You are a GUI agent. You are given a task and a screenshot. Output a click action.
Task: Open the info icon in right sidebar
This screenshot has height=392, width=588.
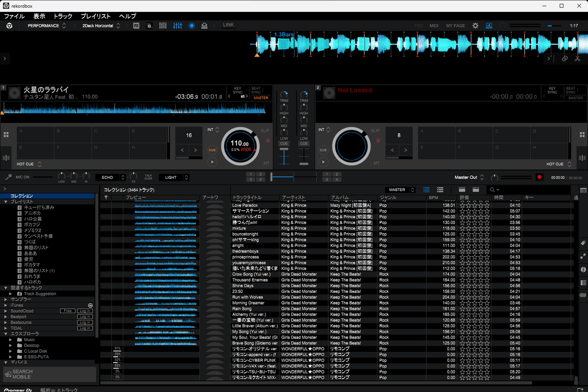[583, 269]
